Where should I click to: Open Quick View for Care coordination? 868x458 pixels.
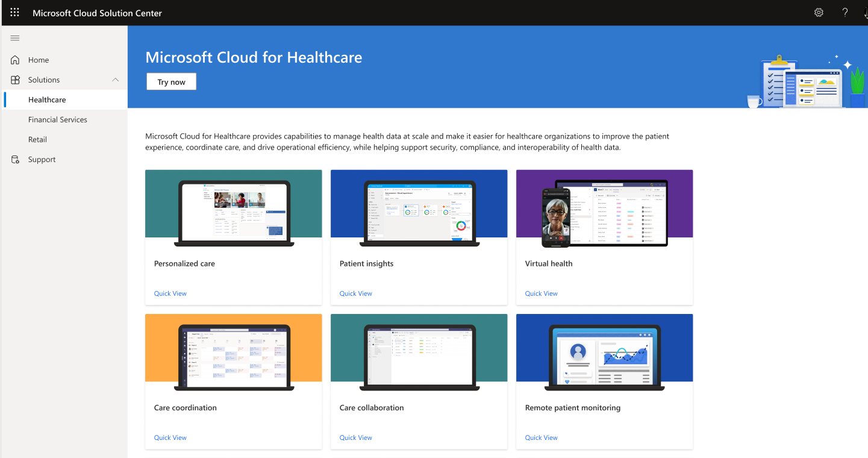(x=170, y=438)
